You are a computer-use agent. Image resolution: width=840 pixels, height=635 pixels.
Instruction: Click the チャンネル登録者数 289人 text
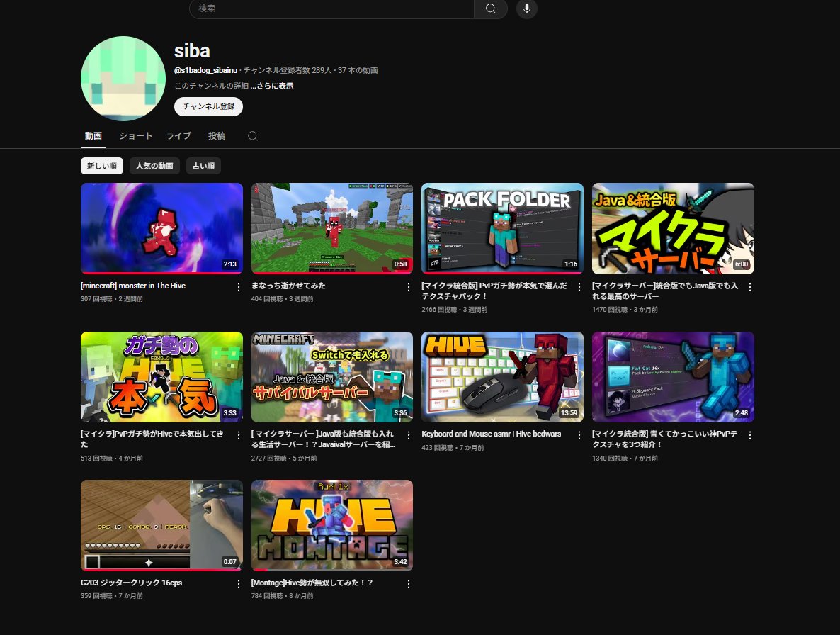tap(287, 70)
